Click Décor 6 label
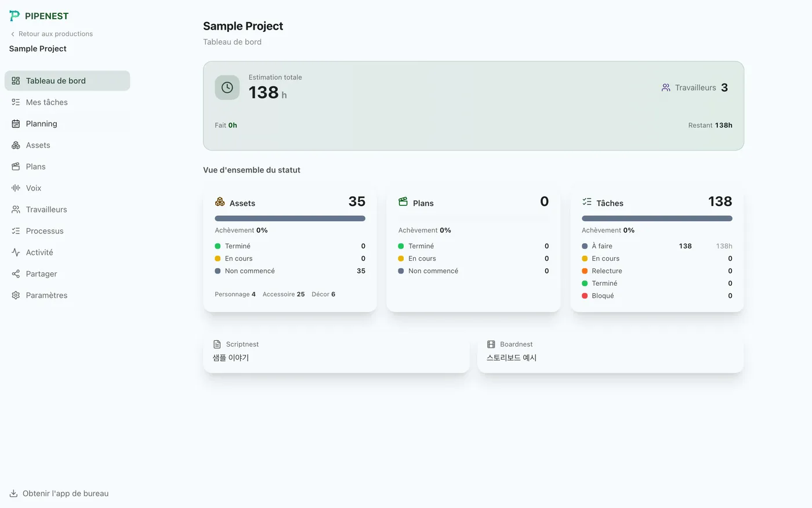This screenshot has height=508, width=812. pyautogui.click(x=323, y=294)
